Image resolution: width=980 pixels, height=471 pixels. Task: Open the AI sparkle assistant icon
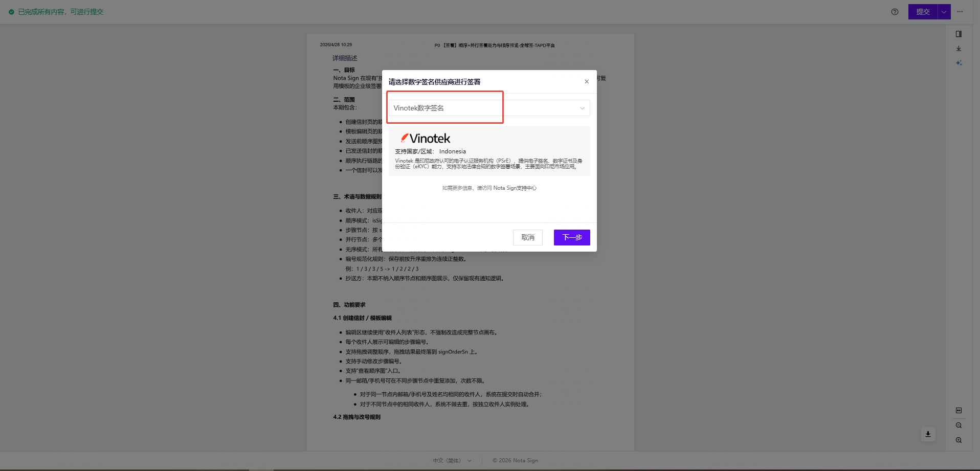959,63
